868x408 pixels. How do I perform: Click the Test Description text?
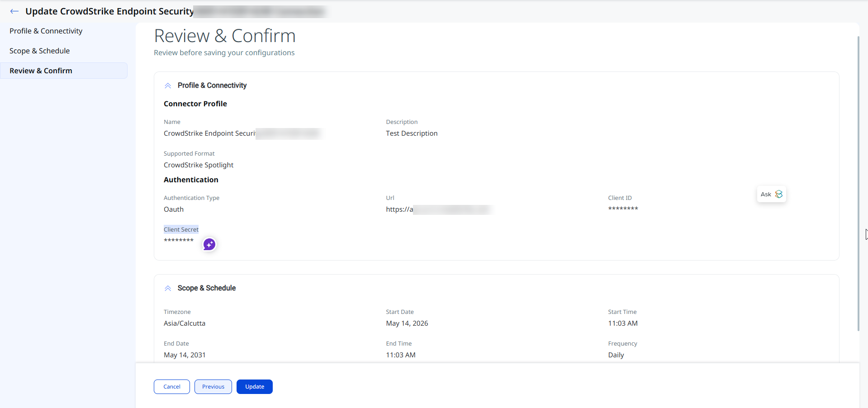412,133
